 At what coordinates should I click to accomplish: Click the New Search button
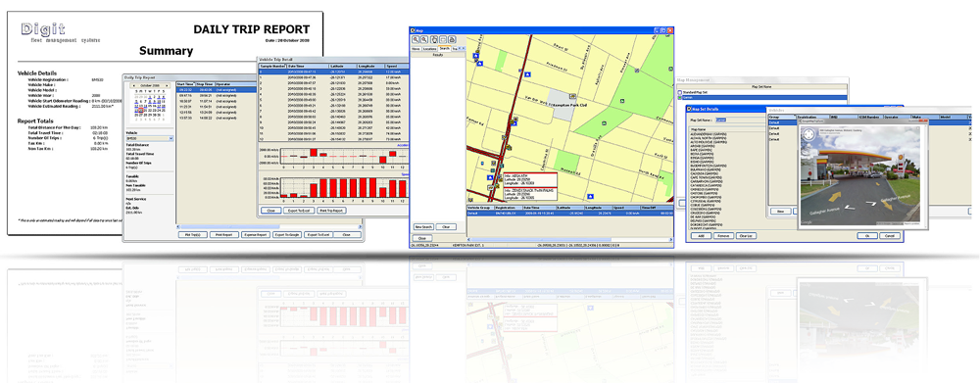[x=423, y=227]
